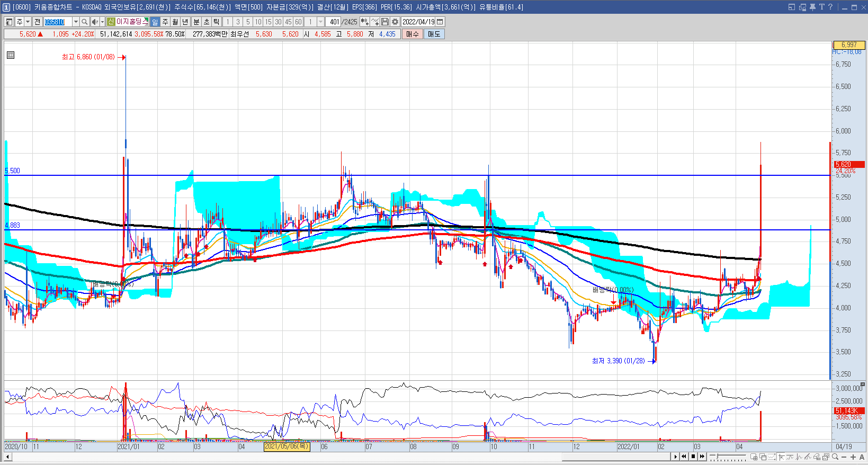
Task: Click the red current price label 5,620
Action: click(849, 164)
